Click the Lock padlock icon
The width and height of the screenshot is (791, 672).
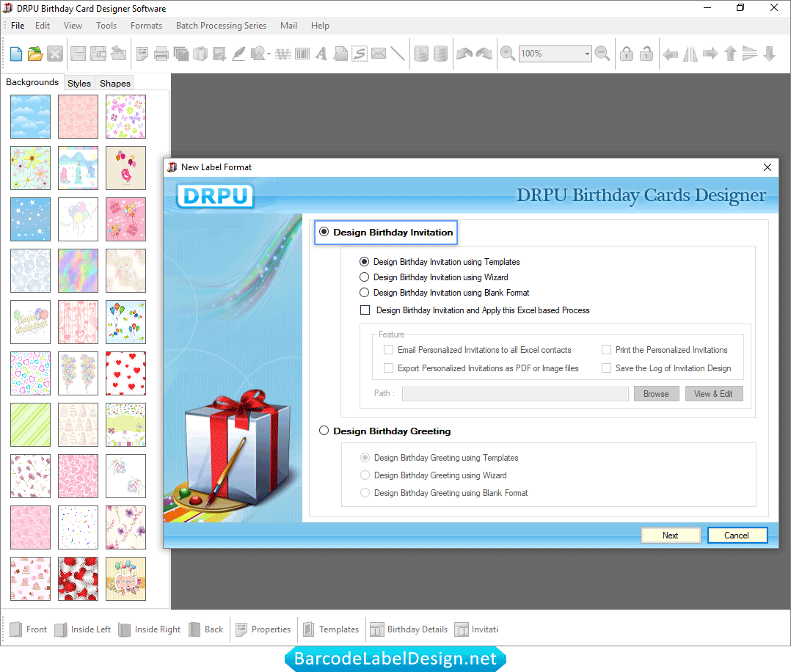[627, 54]
